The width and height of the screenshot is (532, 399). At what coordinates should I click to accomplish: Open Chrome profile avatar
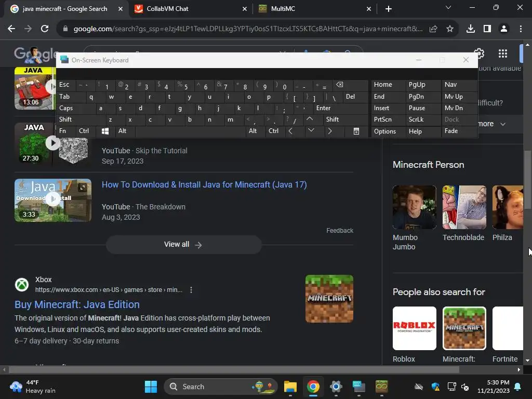pos(504,29)
